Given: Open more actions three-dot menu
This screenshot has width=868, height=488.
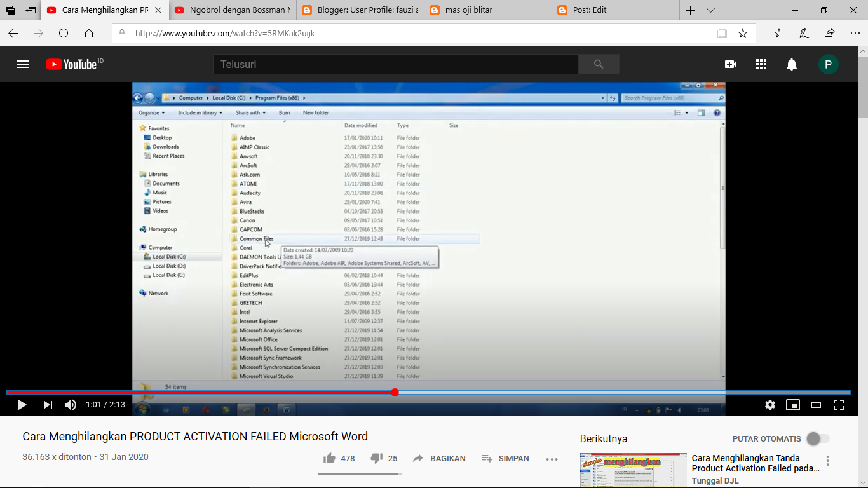Looking at the screenshot, I should pos(552,459).
